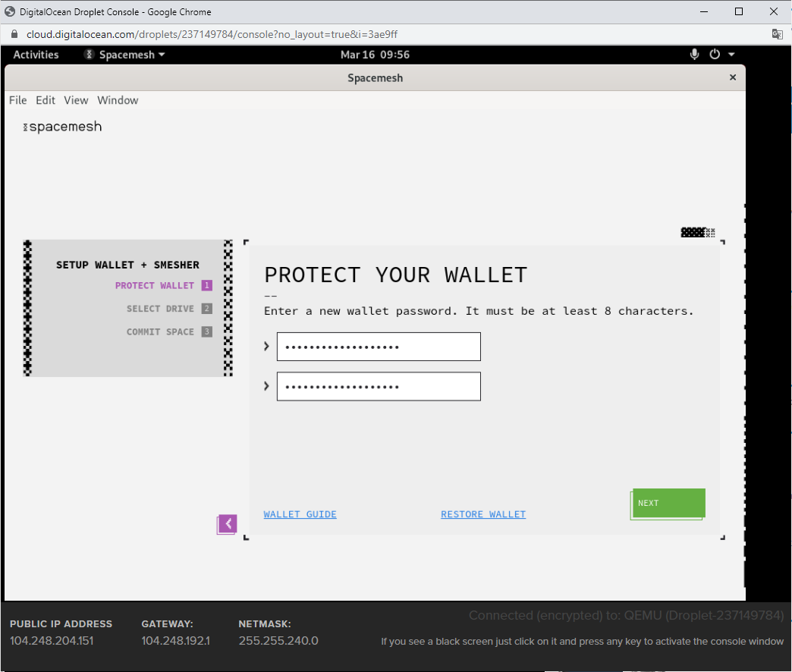
Task: Click the confirm password field
Action: [379, 386]
